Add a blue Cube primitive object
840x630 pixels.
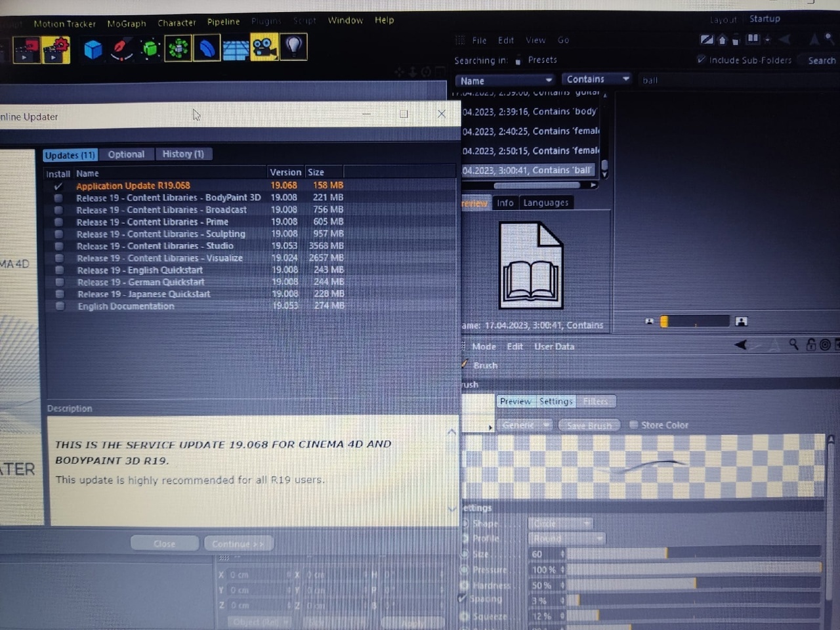coord(93,49)
